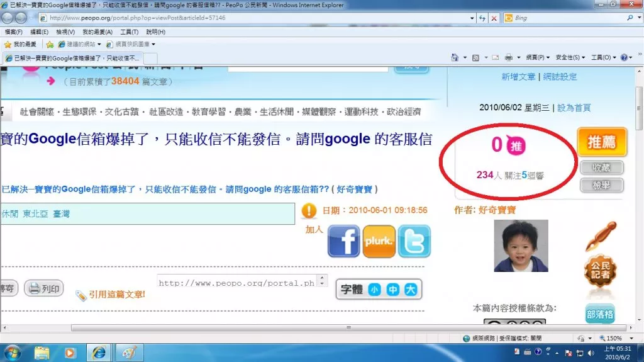644x362 pixels.
Task: Click the 列印 print article button
Action: coord(44,288)
